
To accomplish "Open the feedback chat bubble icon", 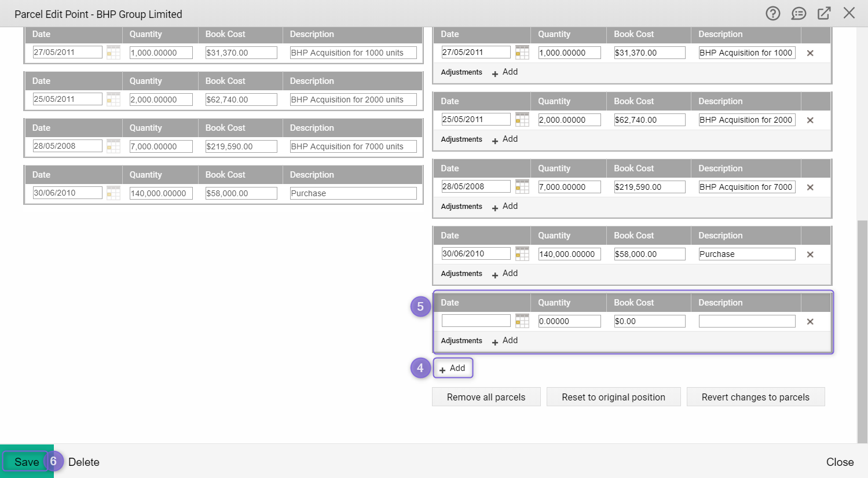I will click(x=799, y=13).
